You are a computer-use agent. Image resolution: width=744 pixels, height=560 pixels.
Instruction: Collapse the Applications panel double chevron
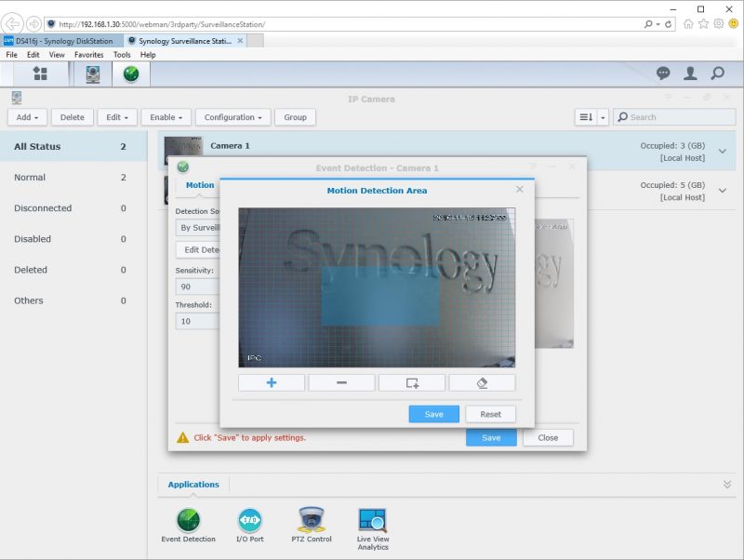[x=727, y=484]
